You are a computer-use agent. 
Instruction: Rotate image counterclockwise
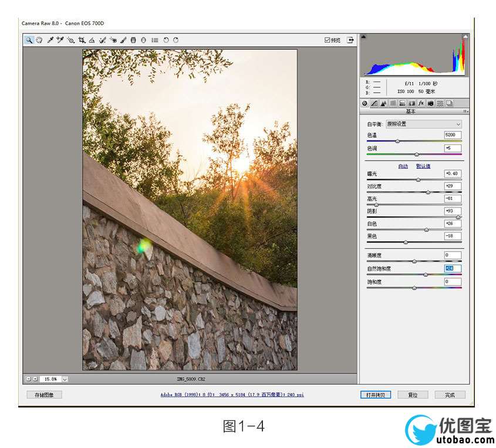[166, 40]
